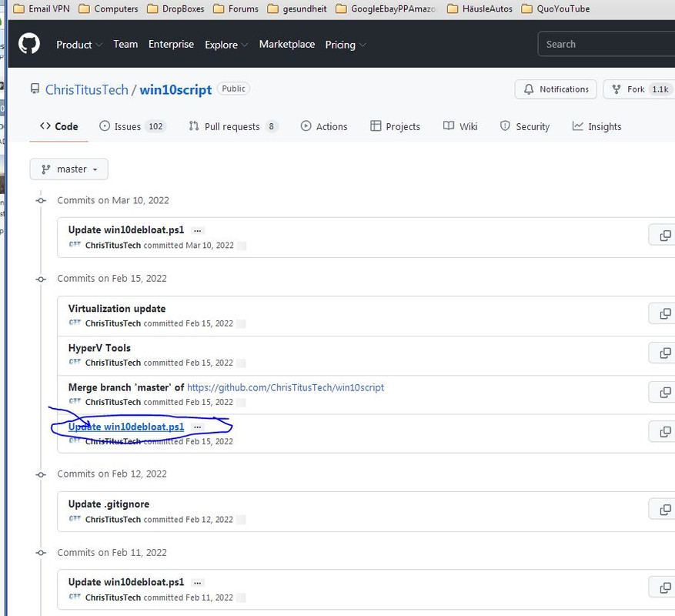
Task: Open the Forums bookmark folder
Action: click(x=236, y=8)
